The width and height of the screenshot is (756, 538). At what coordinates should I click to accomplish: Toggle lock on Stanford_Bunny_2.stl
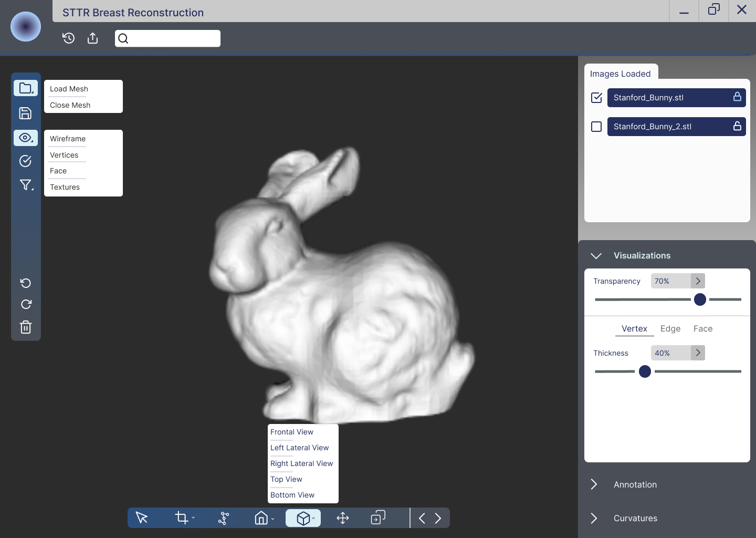(737, 126)
